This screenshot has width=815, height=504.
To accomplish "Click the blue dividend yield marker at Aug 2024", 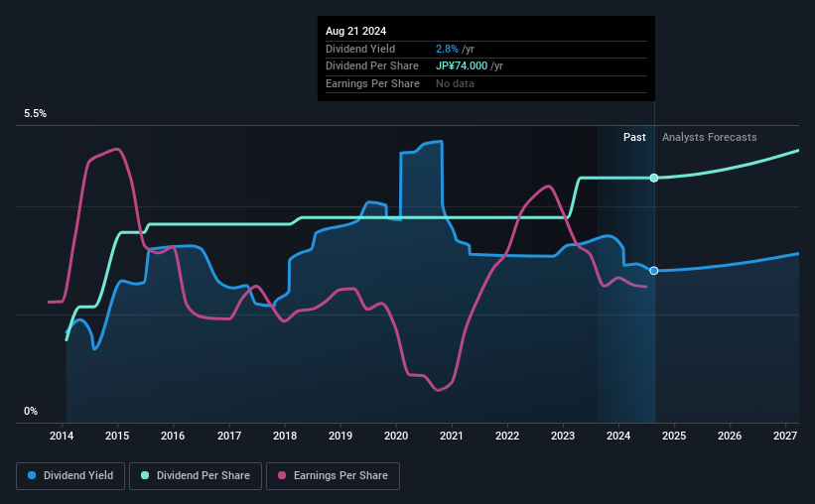I will click(654, 271).
